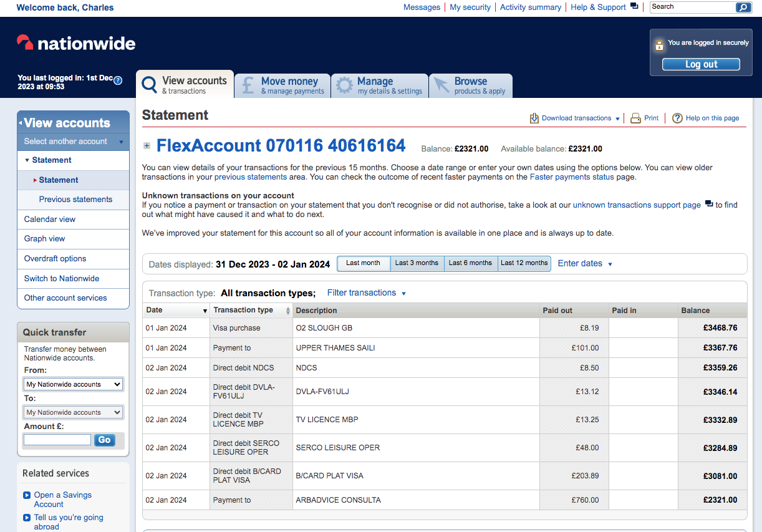Click the Amount £ input field
The width and height of the screenshot is (762, 532).
[57, 440]
